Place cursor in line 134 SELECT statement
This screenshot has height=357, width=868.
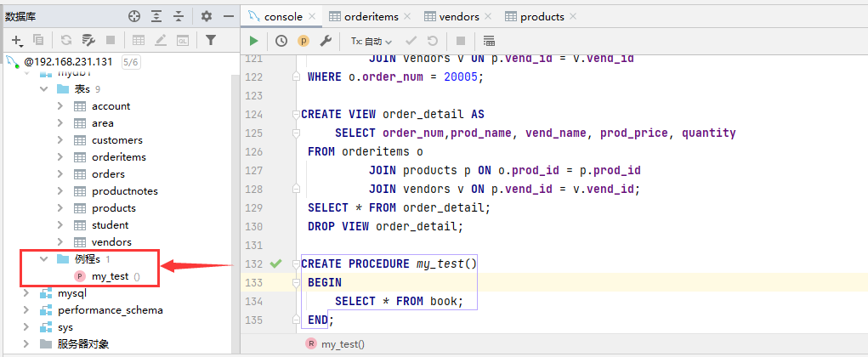(399, 301)
